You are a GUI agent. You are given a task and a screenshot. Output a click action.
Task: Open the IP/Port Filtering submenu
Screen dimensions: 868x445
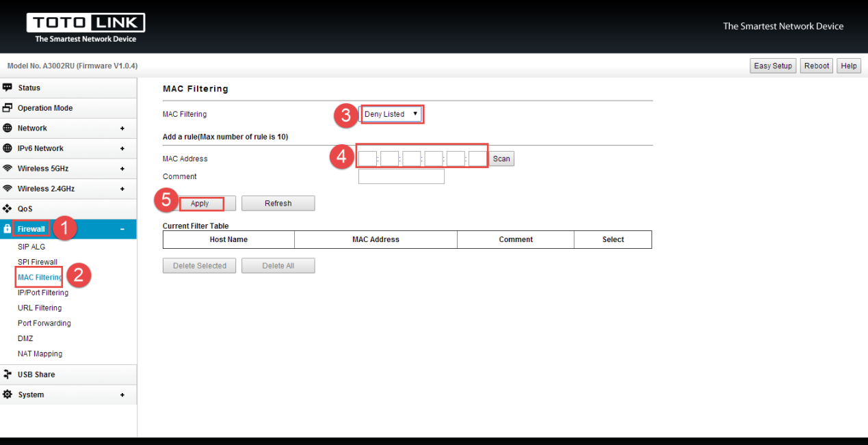pos(43,293)
